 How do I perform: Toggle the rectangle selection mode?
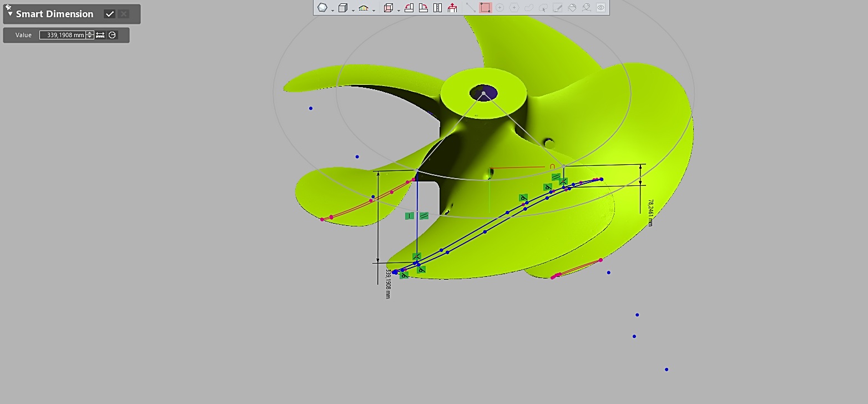click(487, 8)
